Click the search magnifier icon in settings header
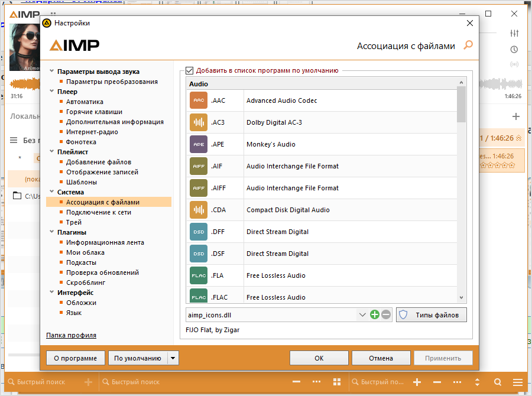Image resolution: width=532 pixels, height=396 pixels. point(468,45)
